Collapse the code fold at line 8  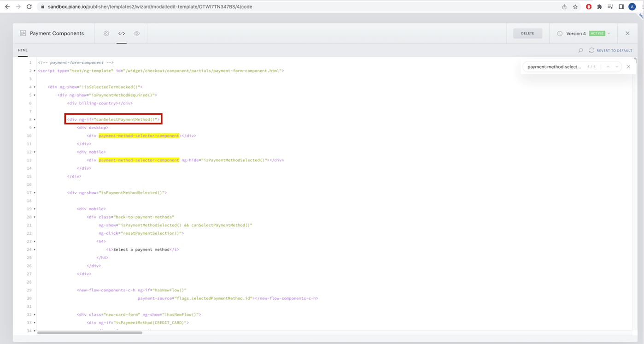35,119
